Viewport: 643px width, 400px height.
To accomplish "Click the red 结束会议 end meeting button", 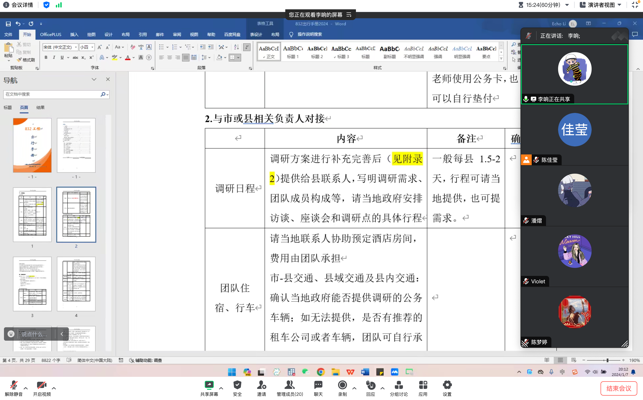I will point(618,388).
